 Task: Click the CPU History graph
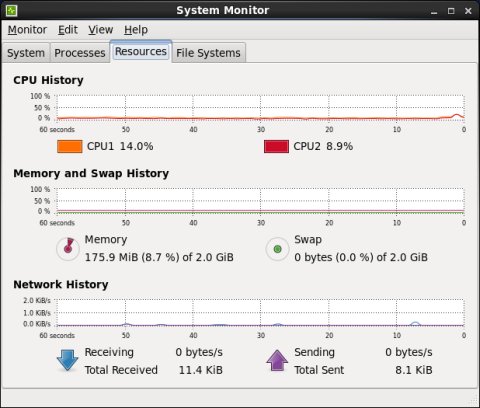click(261, 107)
